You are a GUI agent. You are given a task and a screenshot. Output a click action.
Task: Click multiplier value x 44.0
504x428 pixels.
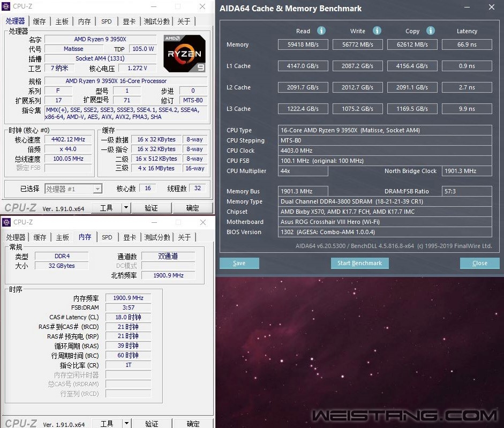click(x=68, y=149)
